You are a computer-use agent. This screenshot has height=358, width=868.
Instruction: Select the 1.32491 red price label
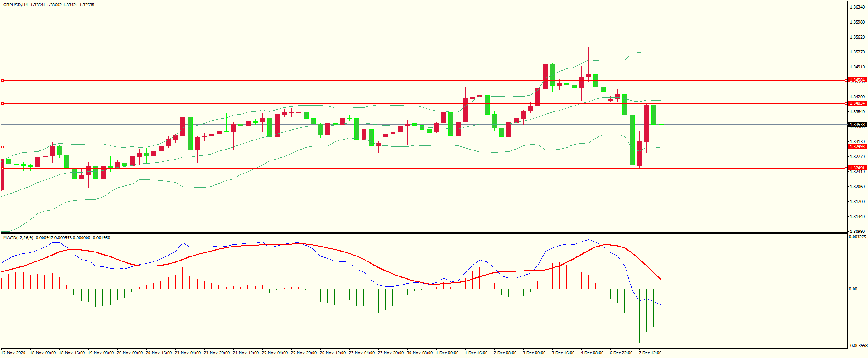pyautogui.click(x=857, y=168)
